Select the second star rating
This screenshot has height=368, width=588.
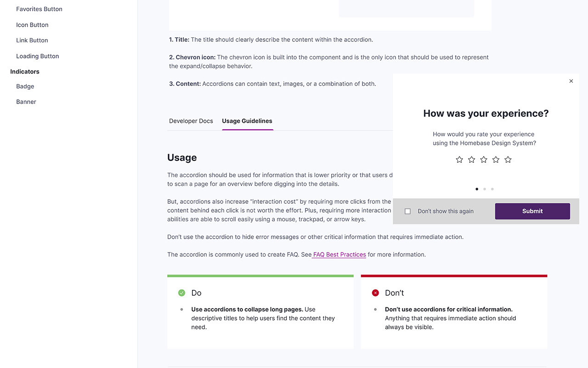471,160
